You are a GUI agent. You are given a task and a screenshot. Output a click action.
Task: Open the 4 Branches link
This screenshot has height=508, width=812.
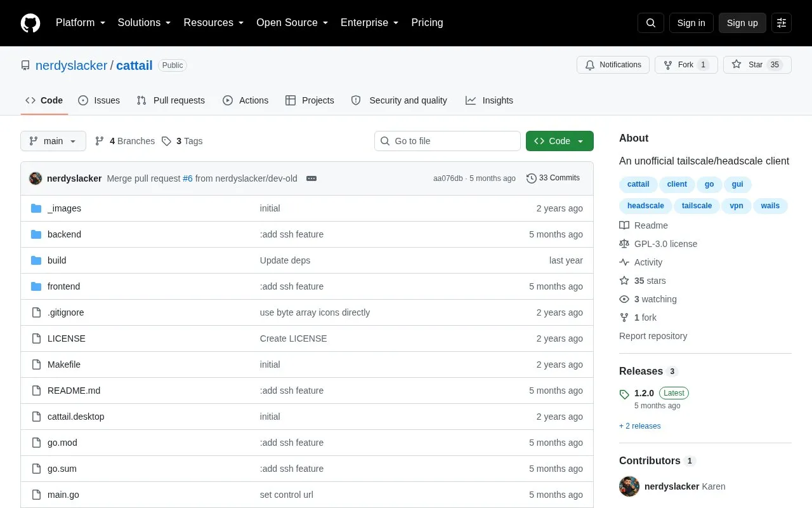[125, 141]
